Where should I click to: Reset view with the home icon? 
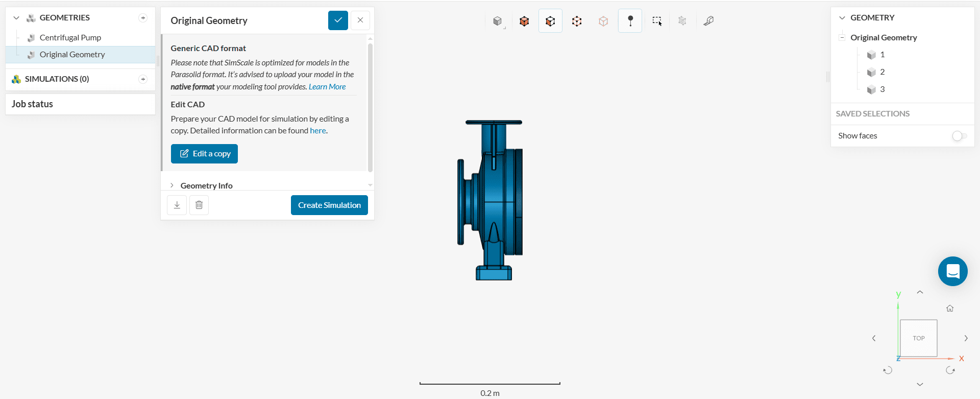pos(950,308)
